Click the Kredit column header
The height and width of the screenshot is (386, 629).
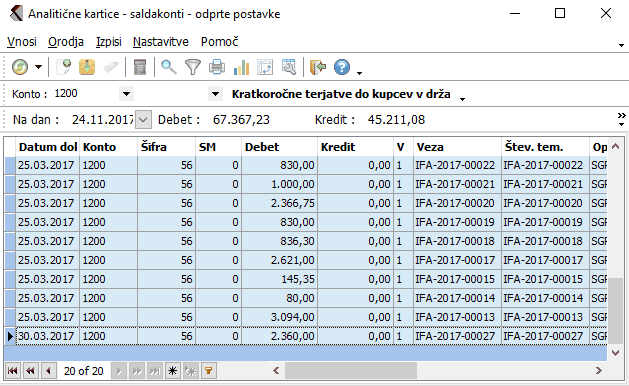(x=355, y=147)
